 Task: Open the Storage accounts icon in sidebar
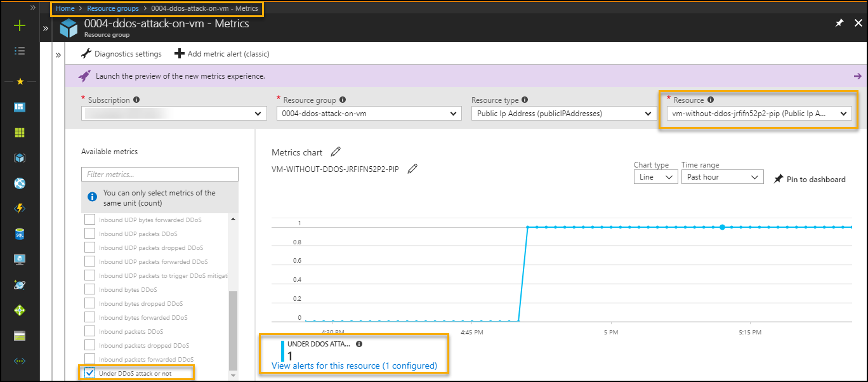20,336
